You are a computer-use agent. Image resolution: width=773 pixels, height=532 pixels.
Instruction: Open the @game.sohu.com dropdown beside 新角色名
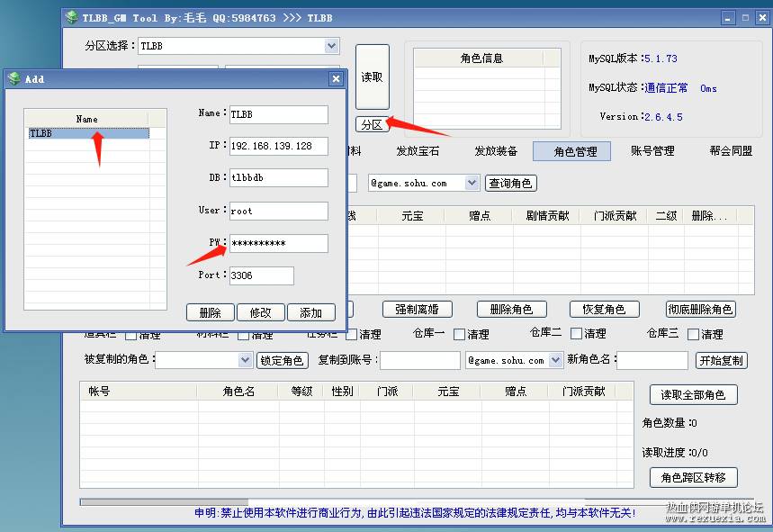coord(555,360)
